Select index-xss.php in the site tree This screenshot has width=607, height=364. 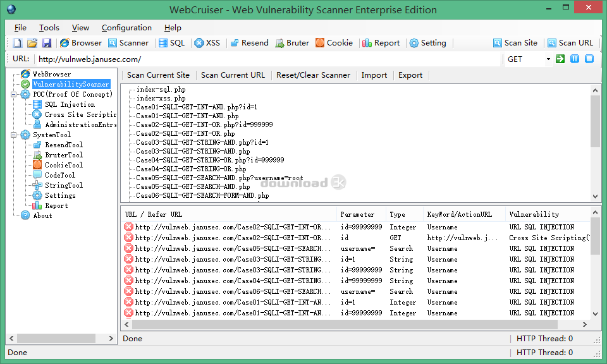[x=161, y=98]
